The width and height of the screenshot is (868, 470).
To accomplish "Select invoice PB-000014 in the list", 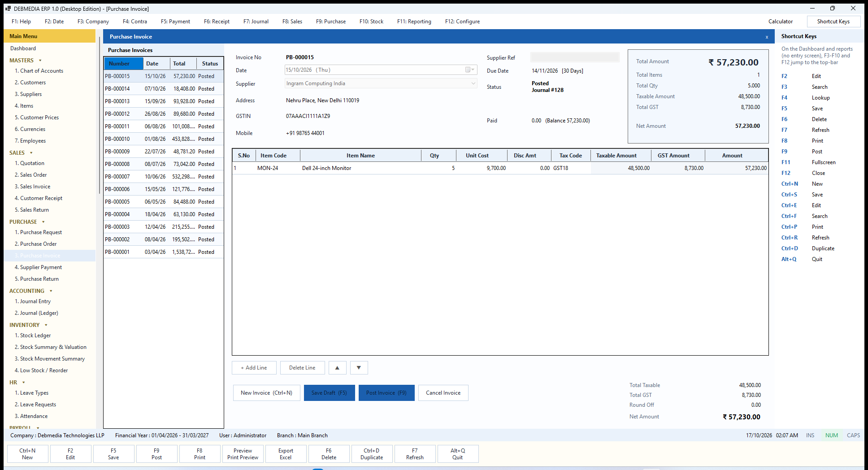I will 164,89.
